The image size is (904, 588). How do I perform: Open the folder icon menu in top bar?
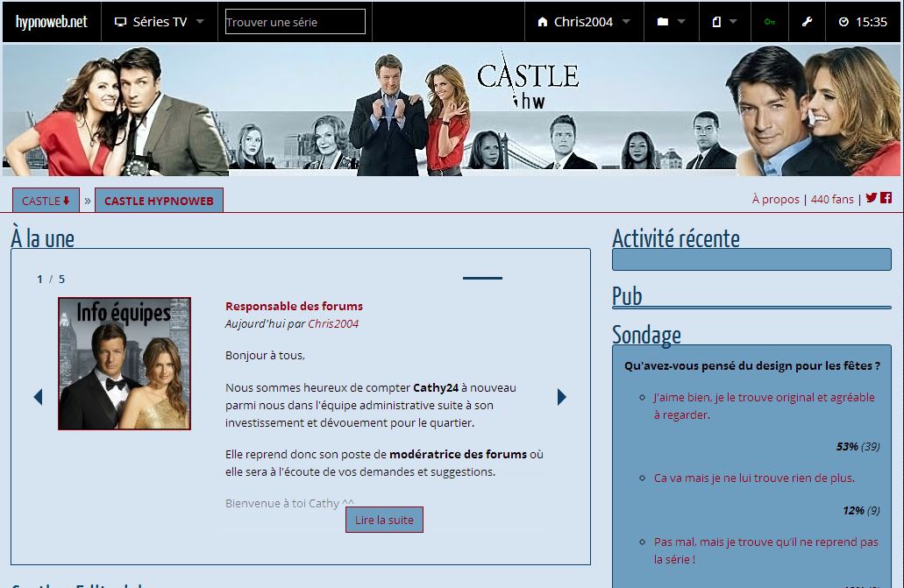[663, 22]
